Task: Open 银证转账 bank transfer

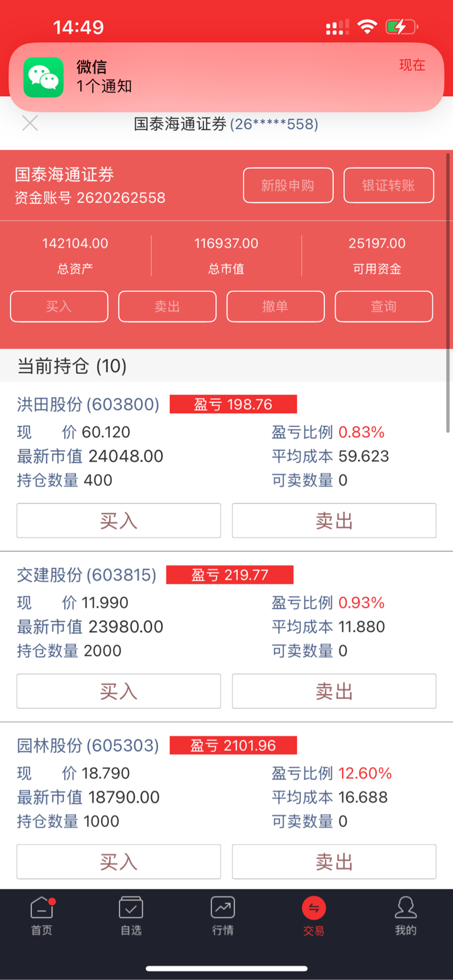Action: [x=389, y=185]
